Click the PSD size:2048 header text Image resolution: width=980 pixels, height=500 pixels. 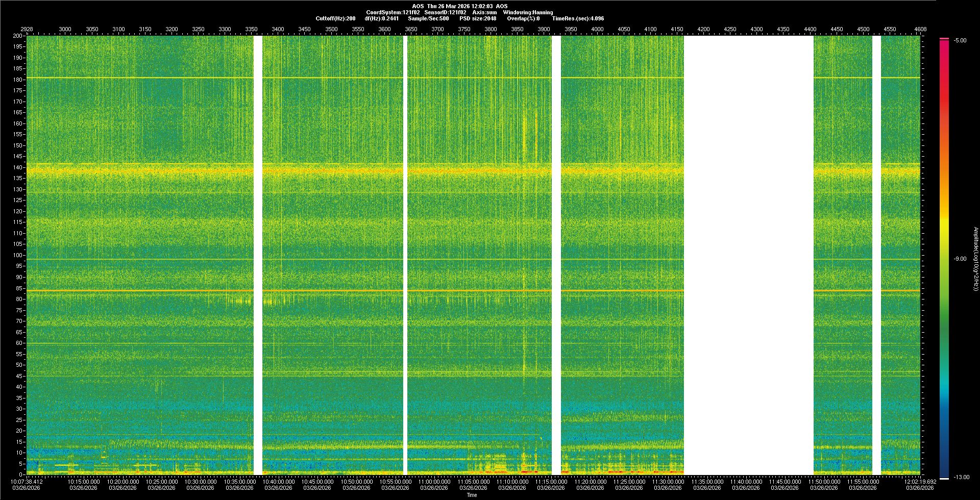click(x=478, y=18)
